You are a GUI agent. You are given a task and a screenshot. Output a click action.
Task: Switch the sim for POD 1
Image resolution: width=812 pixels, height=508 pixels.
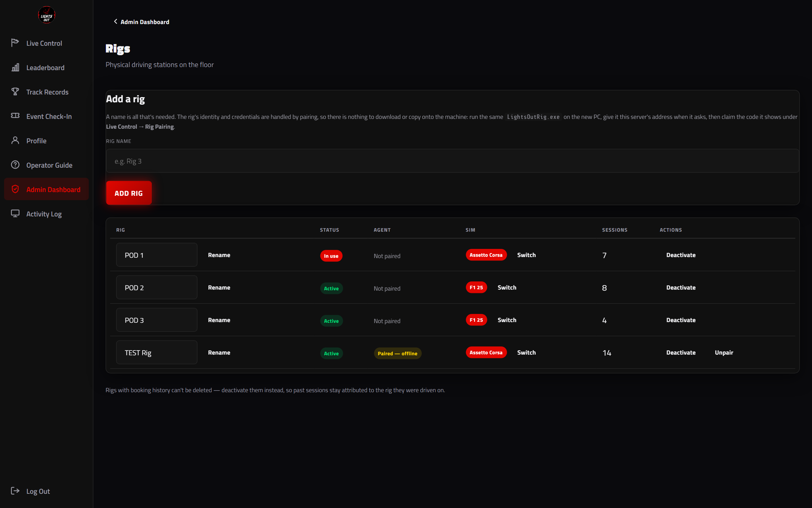526,255
